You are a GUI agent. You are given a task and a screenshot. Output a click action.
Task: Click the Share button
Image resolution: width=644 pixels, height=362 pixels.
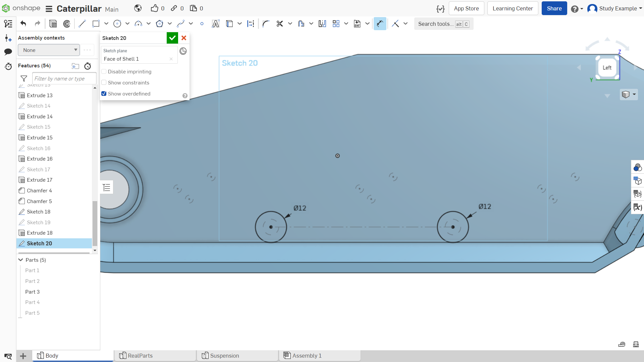(x=554, y=8)
